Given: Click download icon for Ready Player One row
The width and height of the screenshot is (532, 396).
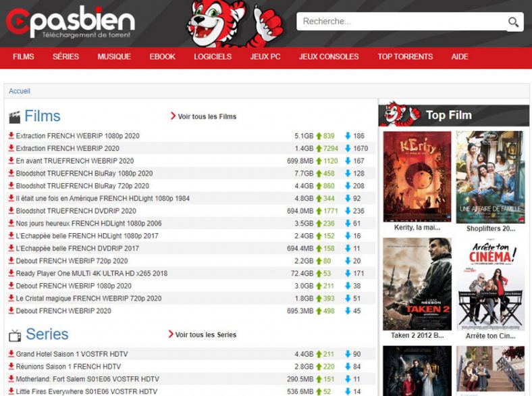Looking at the screenshot, I should click(x=11, y=273).
